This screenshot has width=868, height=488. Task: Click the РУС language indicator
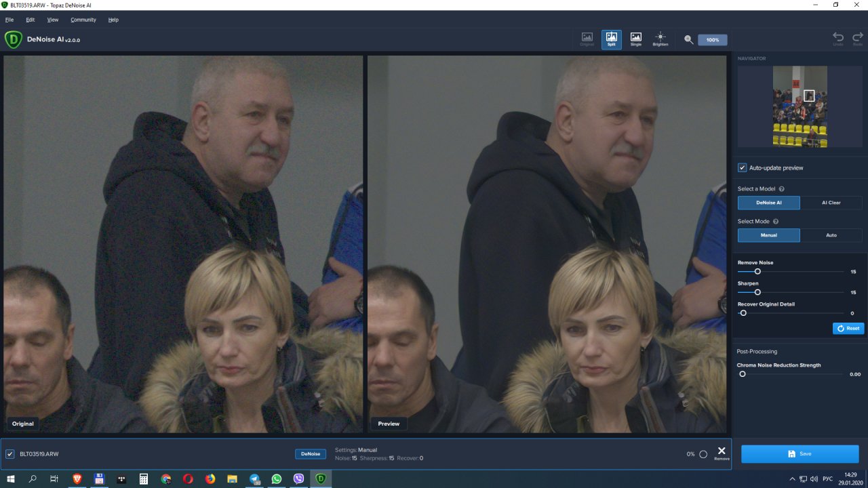coord(828,479)
